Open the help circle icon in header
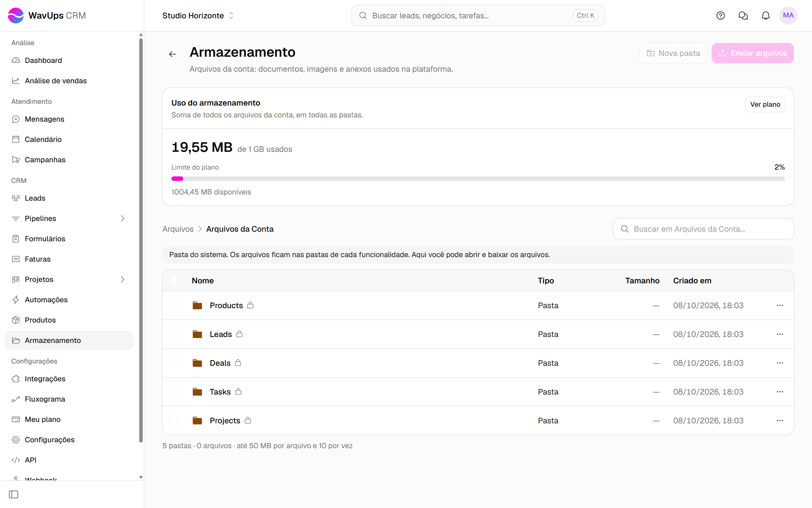Screen dimensions: 812x508 tap(720, 16)
